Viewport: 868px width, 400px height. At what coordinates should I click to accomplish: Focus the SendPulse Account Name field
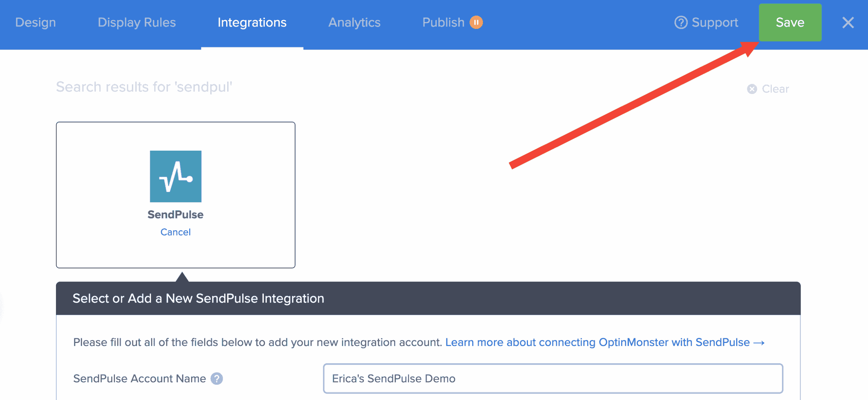click(553, 379)
